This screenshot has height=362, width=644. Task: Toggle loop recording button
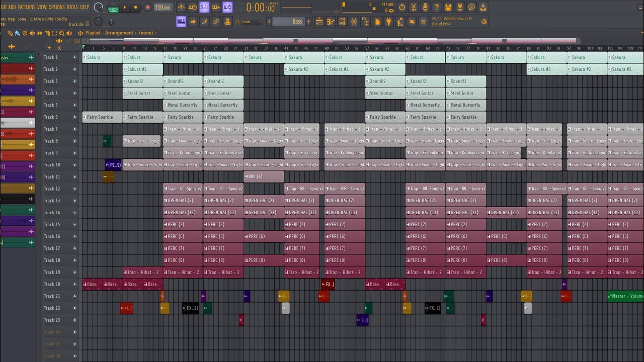coord(227,7)
